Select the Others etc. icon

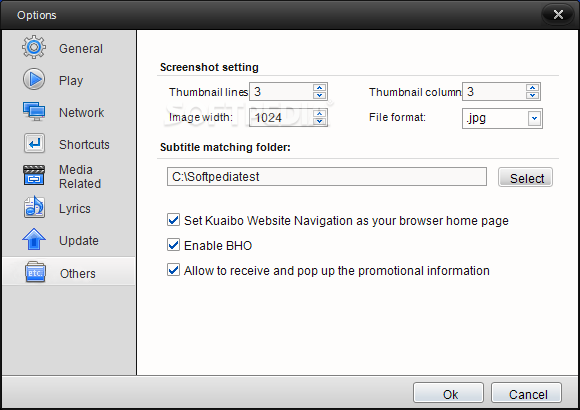pyautogui.click(x=35, y=272)
